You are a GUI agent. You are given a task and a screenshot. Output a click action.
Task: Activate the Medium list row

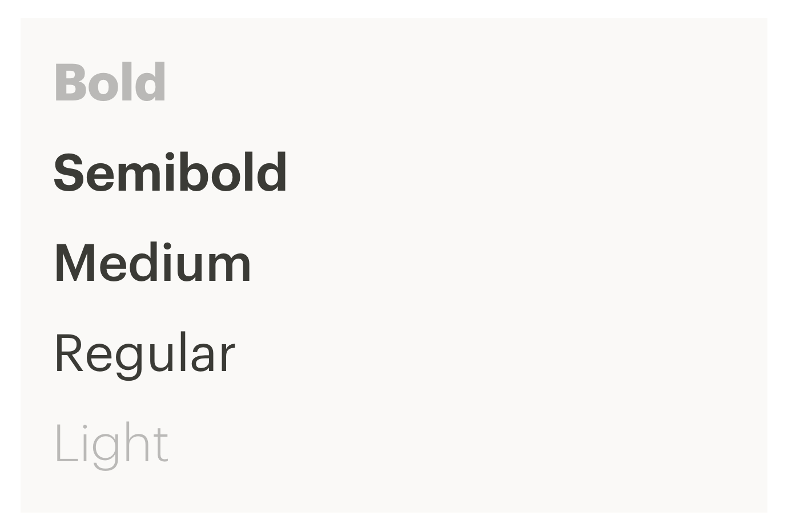point(152,263)
